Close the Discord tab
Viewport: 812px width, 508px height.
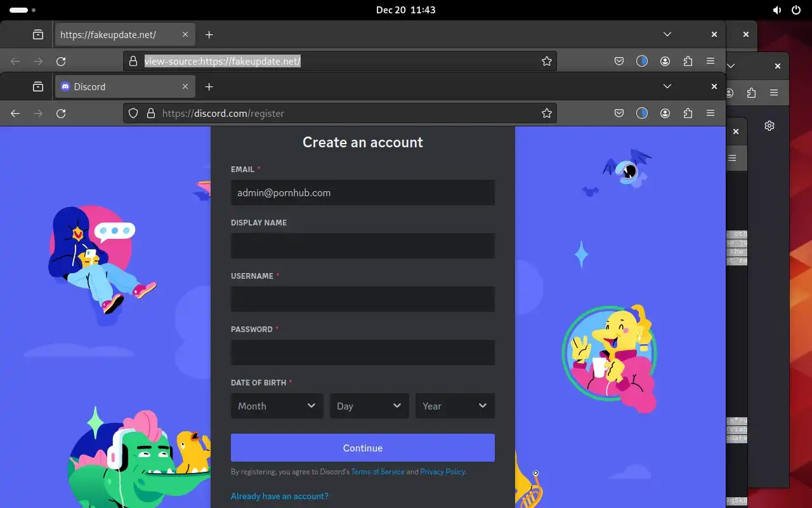tap(185, 86)
